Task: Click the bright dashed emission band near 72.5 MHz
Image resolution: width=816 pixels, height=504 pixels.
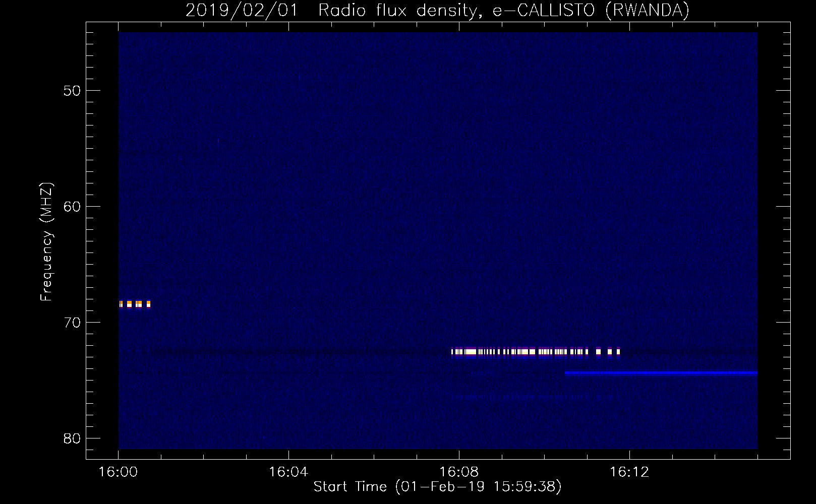Action: click(x=536, y=352)
